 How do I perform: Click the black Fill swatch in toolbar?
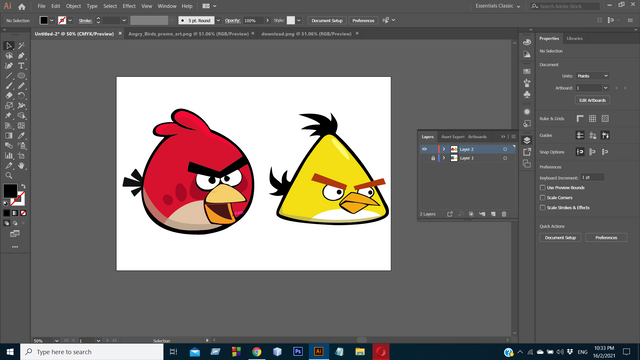(x=10, y=191)
